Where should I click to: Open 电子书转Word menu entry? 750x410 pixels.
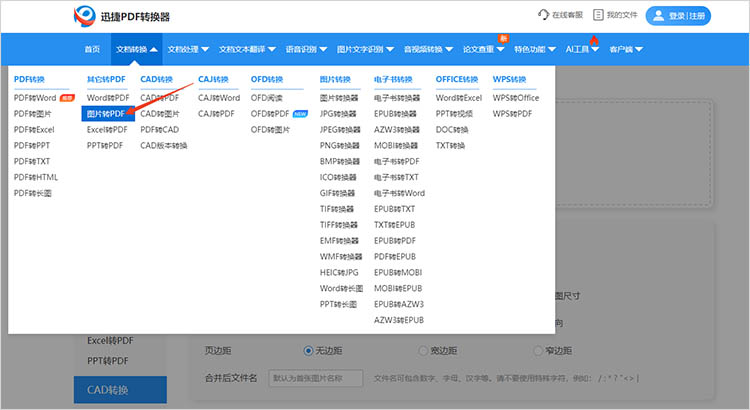click(x=399, y=193)
